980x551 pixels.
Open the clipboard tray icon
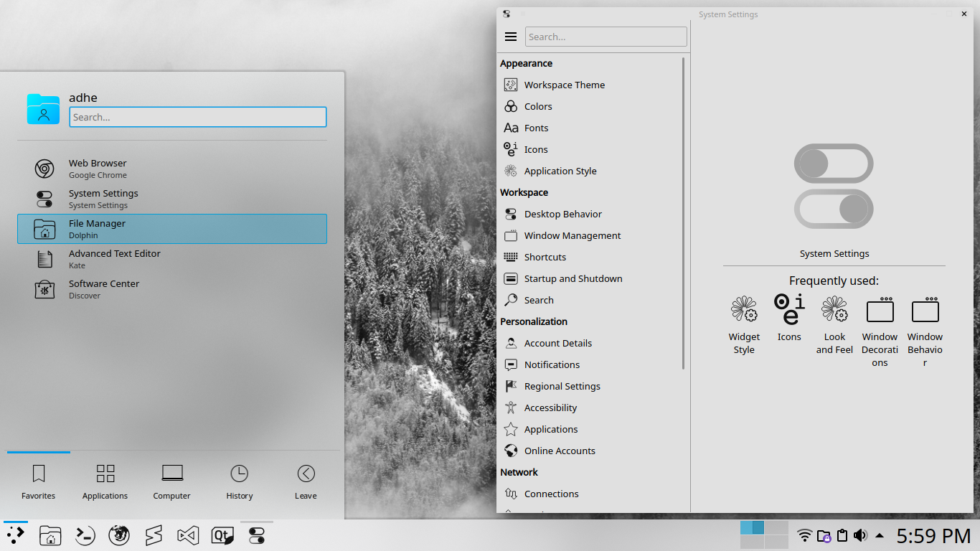[842, 535]
